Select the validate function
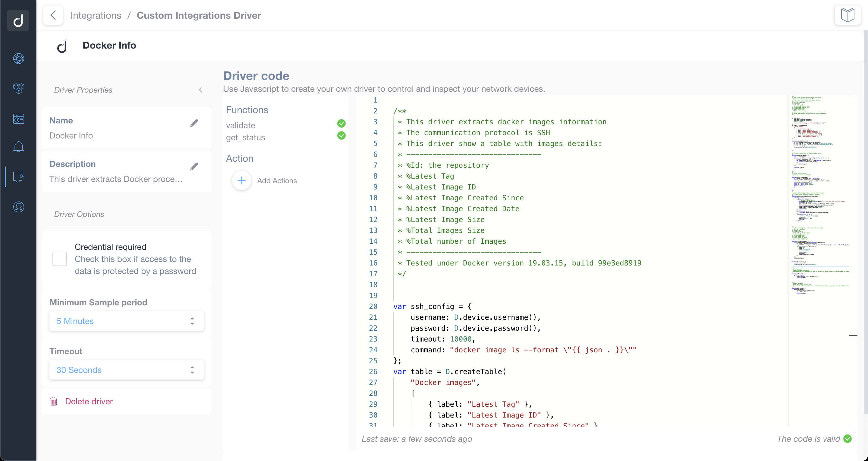The width and height of the screenshot is (868, 461). (241, 126)
